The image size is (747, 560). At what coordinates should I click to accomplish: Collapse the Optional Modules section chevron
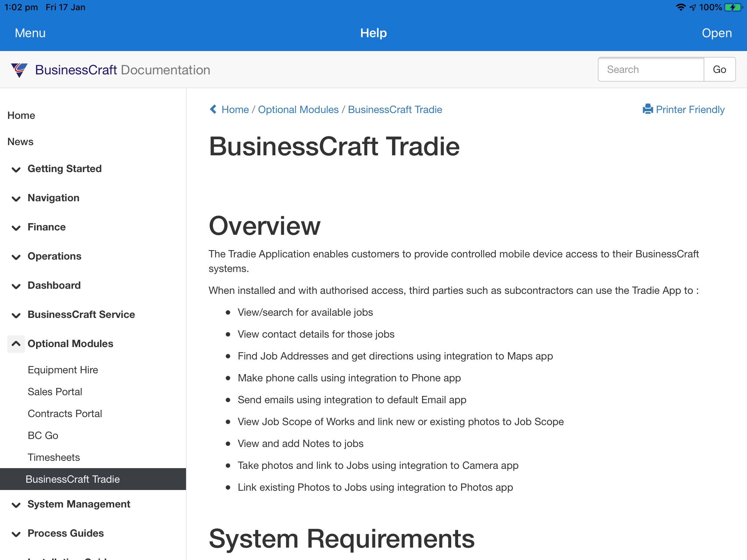tap(16, 344)
